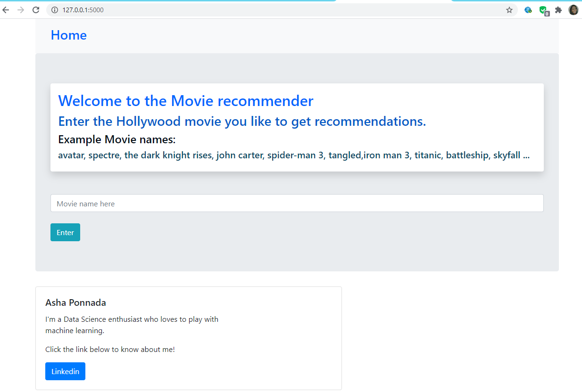Screen dimensions: 582x392
Task: Click the Data Science enthusiast description
Action: (x=132, y=325)
